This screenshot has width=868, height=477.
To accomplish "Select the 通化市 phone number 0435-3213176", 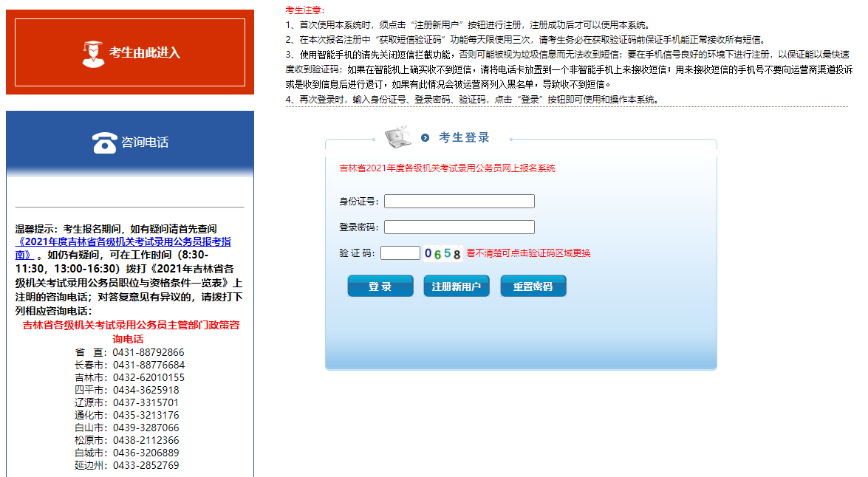I will pos(146,416).
